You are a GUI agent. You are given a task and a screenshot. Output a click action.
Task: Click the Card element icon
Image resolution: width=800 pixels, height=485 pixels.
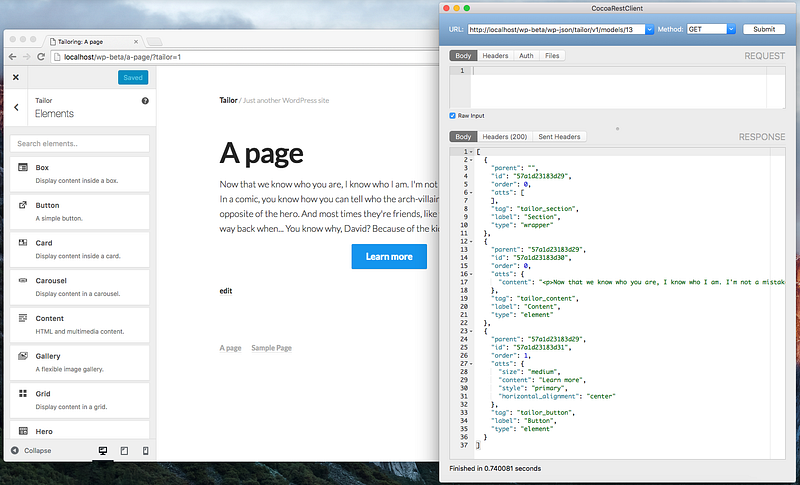[x=23, y=243]
